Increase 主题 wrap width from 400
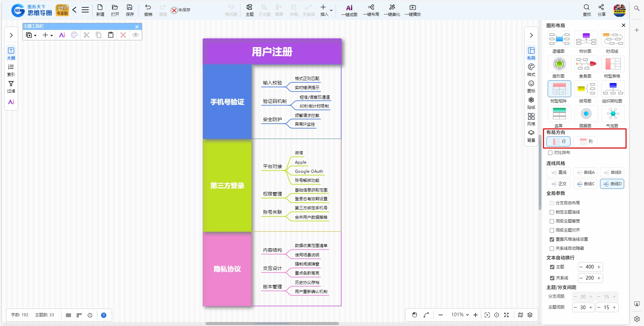The width and height of the screenshot is (644, 326). [599, 267]
